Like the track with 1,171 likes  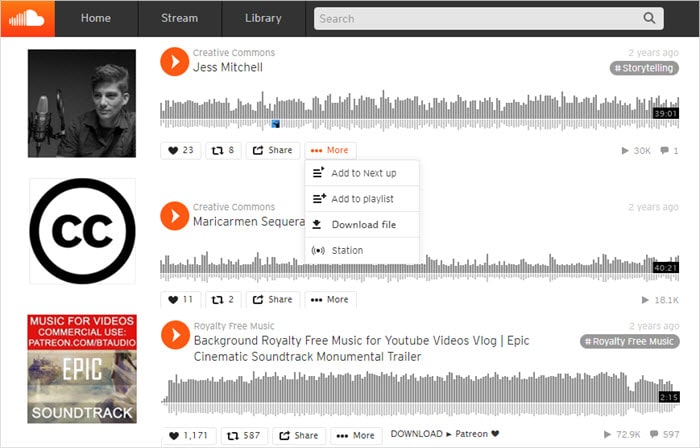189,436
